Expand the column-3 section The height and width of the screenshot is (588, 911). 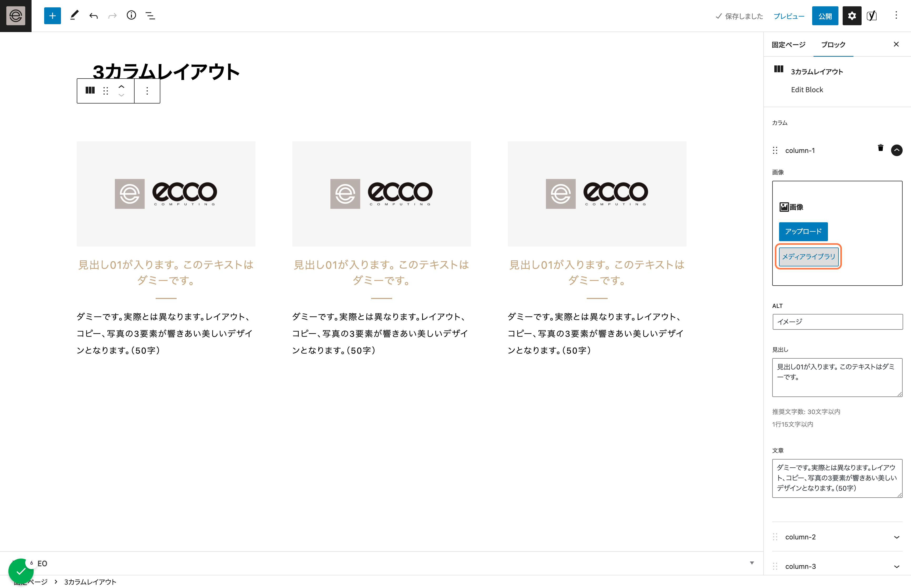[897, 566]
